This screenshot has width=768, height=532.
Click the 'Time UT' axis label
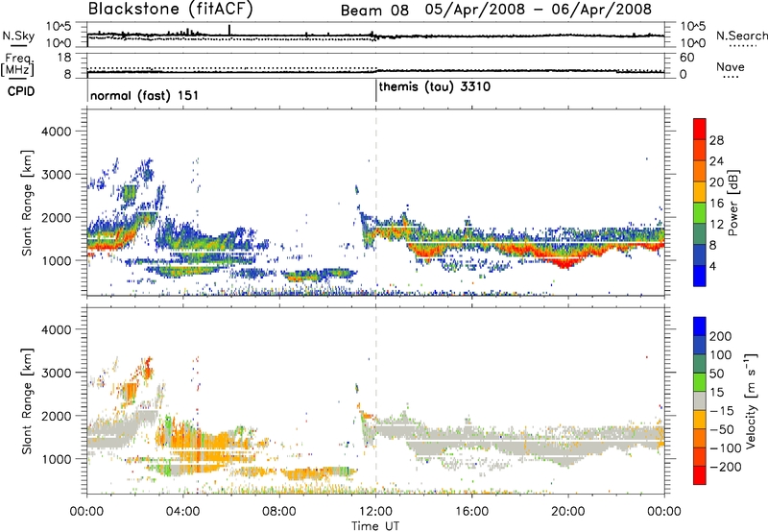[375, 525]
